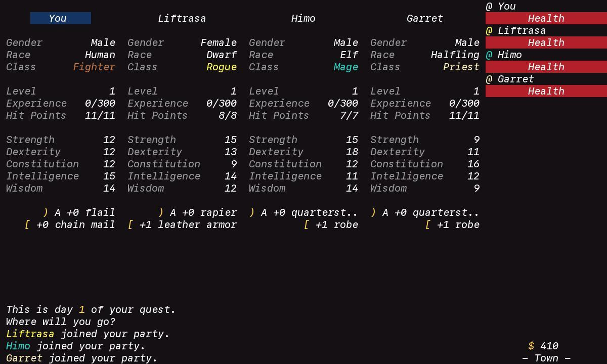Select the weapon glyph for Garret's quarterstaff

373,213
